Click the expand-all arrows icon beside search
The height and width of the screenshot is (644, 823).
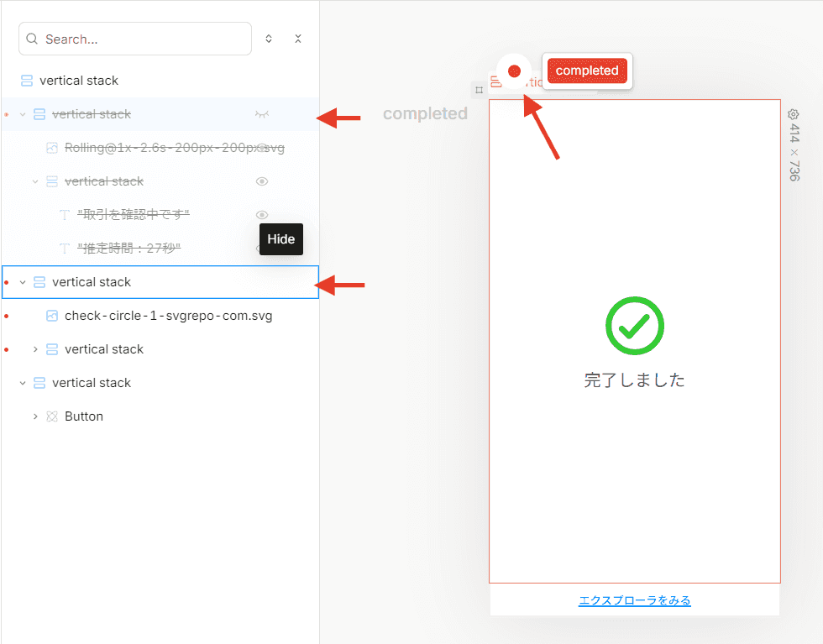coord(269,39)
